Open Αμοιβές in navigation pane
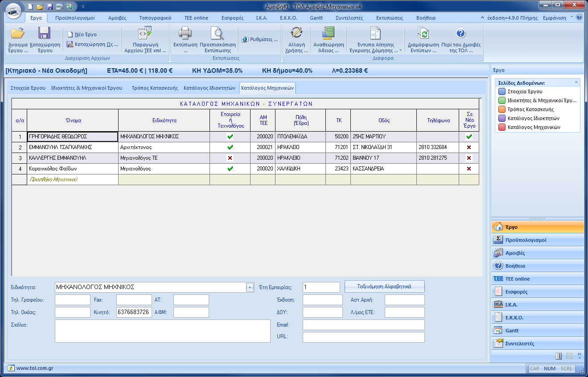The width and height of the screenshot is (588, 377). pos(538,253)
